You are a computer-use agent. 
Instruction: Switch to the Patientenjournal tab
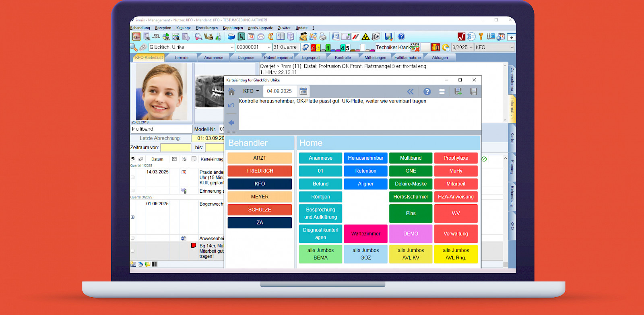[x=278, y=58]
